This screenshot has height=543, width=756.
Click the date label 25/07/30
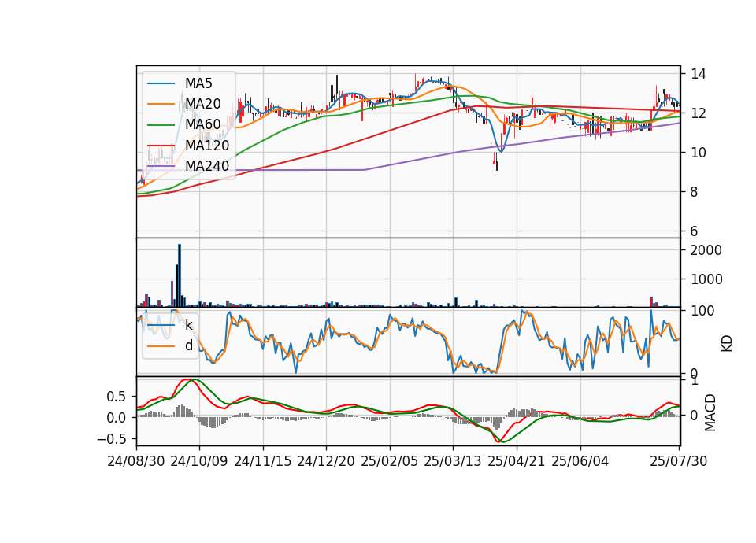point(679,461)
